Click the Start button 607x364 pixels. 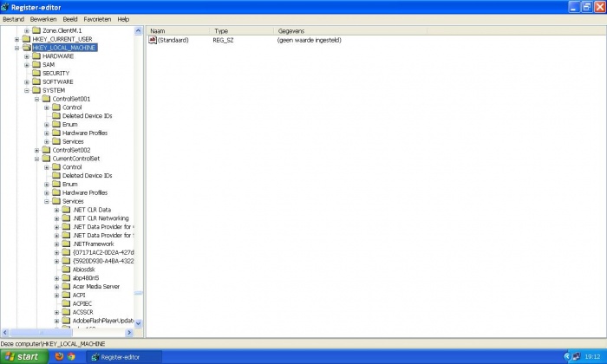point(24,356)
